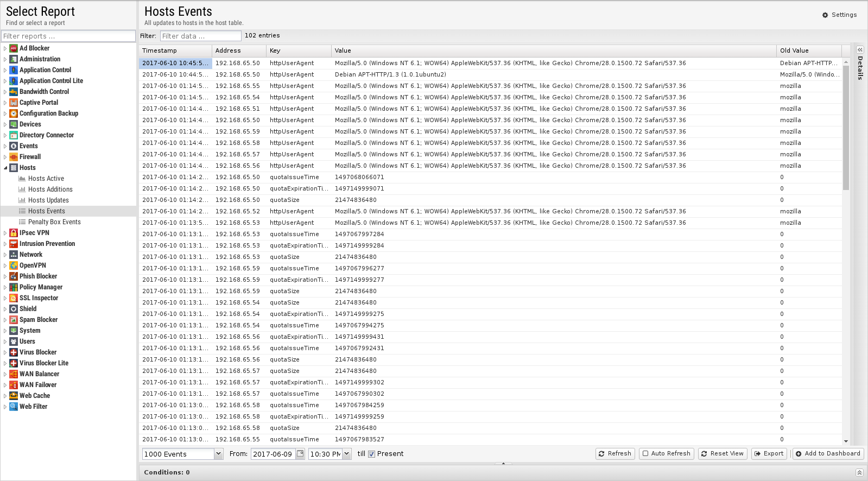
Task: Click the Hosts Additions bar chart icon
Action: coord(22,189)
